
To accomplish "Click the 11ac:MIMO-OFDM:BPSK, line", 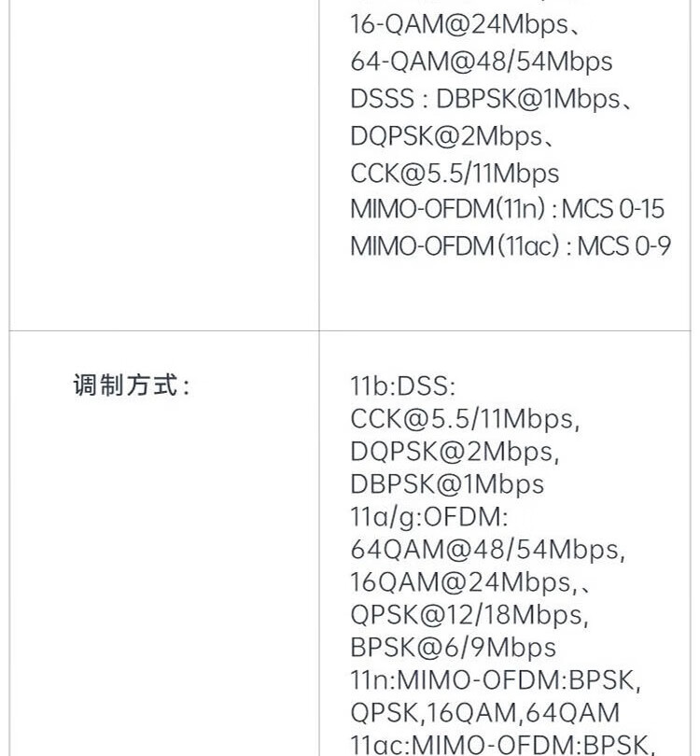I will pyautogui.click(x=503, y=745).
